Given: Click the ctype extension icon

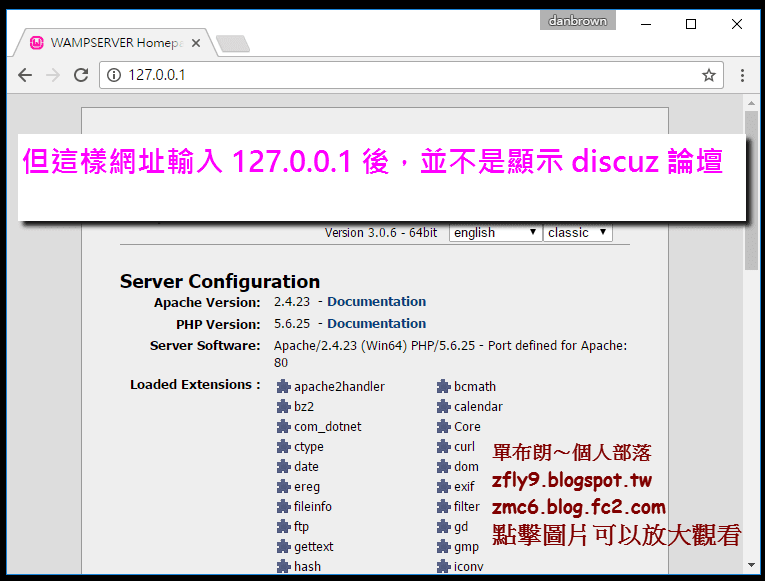Looking at the screenshot, I should 283,447.
